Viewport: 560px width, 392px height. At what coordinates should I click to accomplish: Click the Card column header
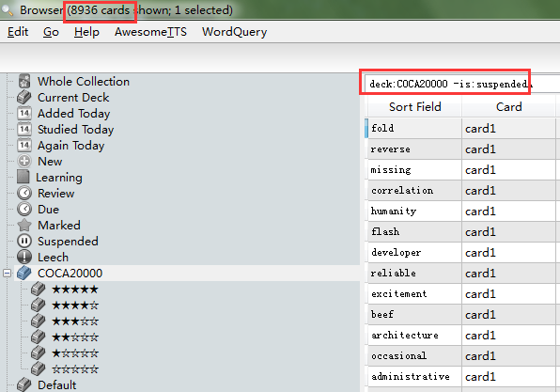point(508,107)
